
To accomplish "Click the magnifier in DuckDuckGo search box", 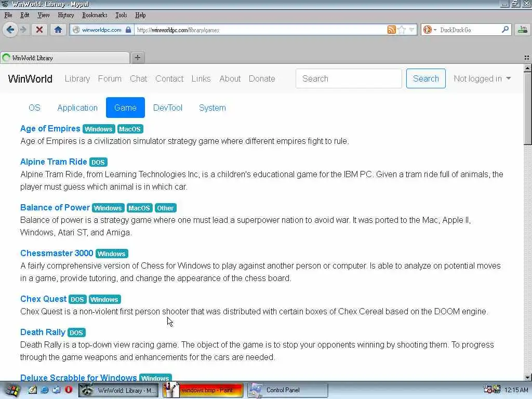I will (505, 30).
